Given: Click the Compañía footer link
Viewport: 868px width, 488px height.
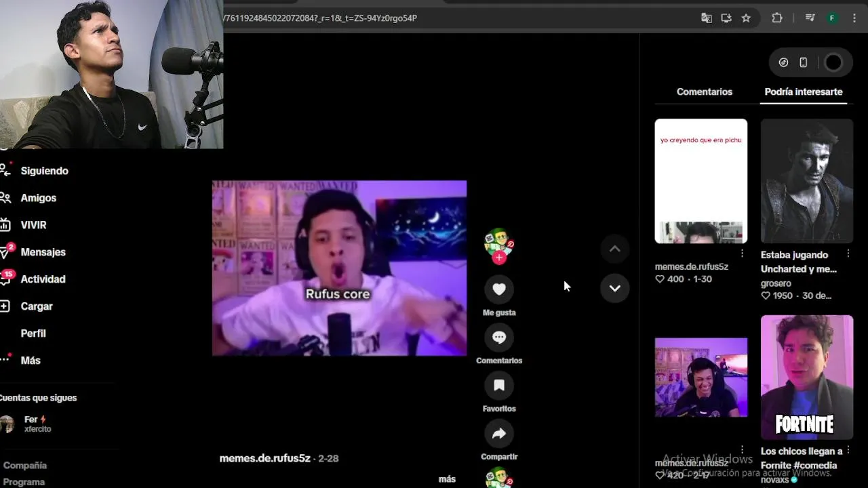Looking at the screenshot, I should 24,466.
